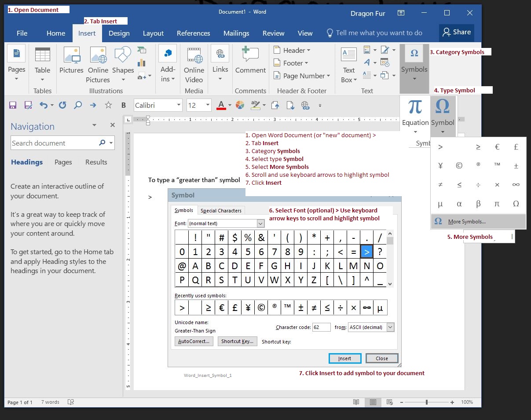531x420 pixels.
Task: Open the ASCII (decimal) from dropdown
Action: click(390, 327)
